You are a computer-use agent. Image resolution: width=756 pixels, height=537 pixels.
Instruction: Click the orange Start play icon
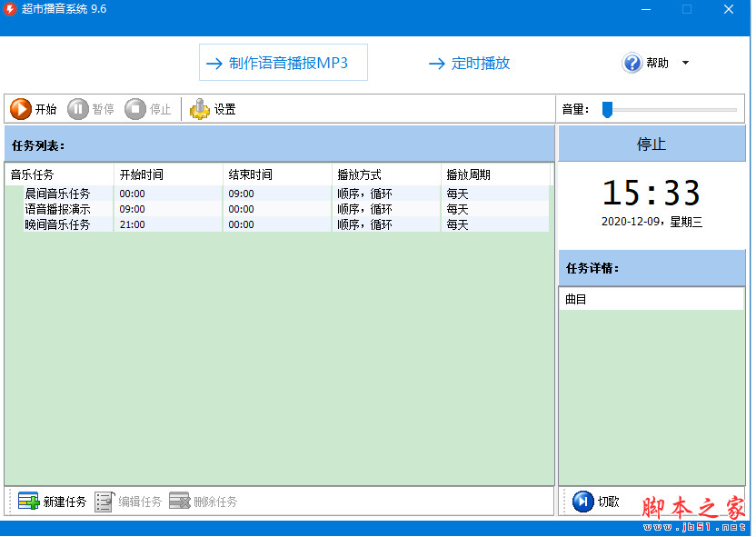[x=21, y=109]
